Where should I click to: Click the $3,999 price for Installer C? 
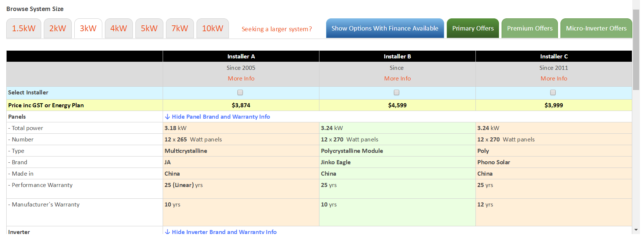(x=554, y=105)
